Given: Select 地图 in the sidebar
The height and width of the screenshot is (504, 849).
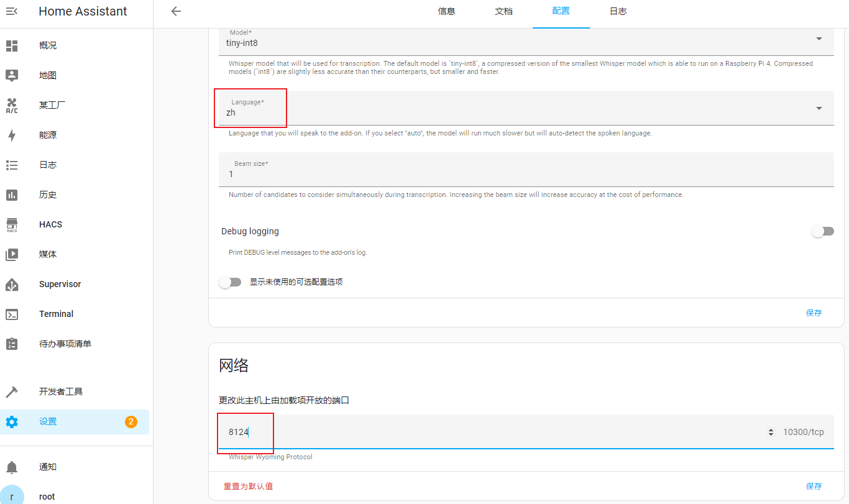Looking at the screenshot, I should click(x=48, y=75).
